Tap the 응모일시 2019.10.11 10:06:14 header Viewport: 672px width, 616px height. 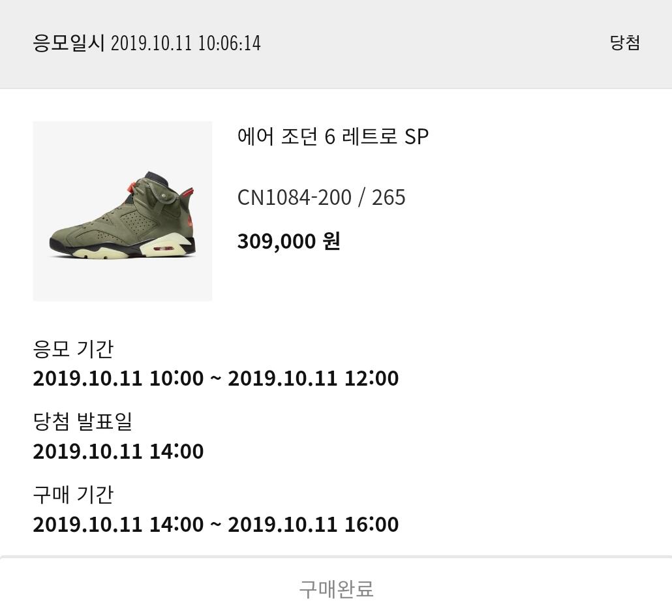[x=147, y=43]
